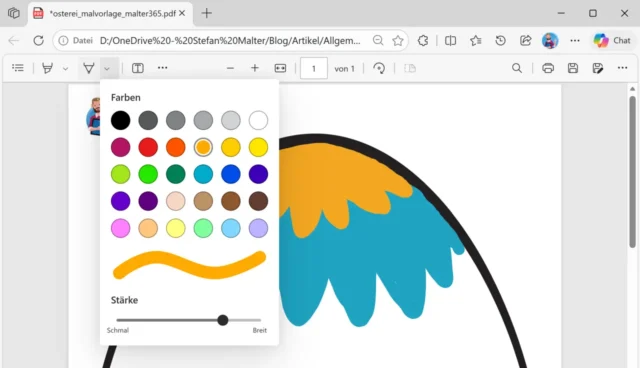Choose the bright yellow color swatch

click(x=258, y=147)
